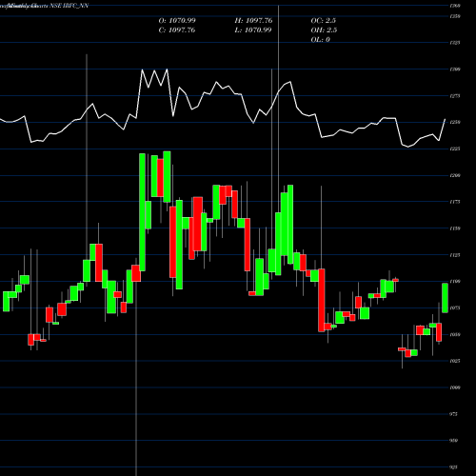Viewport: 476px width, 476px height.
Task: Click the 1125 price axis label
Action: [455, 255]
